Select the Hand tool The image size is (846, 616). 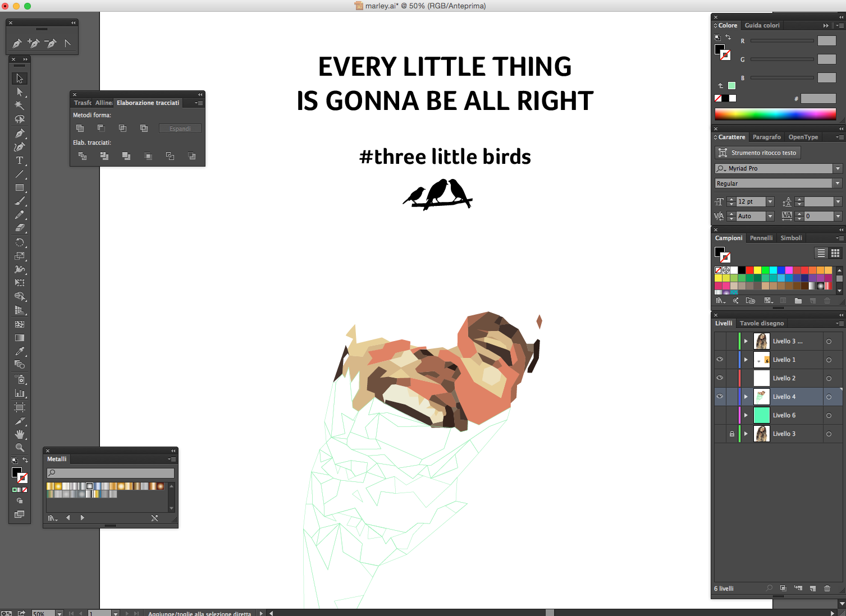(x=20, y=434)
